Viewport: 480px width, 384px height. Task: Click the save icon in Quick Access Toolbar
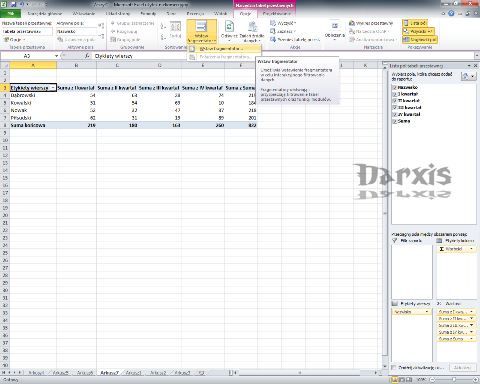click(x=14, y=4)
